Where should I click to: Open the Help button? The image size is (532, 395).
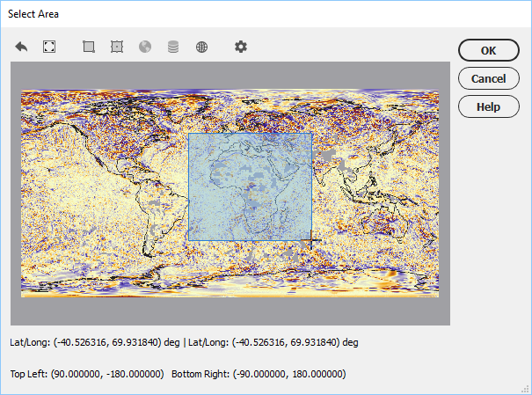[489, 106]
